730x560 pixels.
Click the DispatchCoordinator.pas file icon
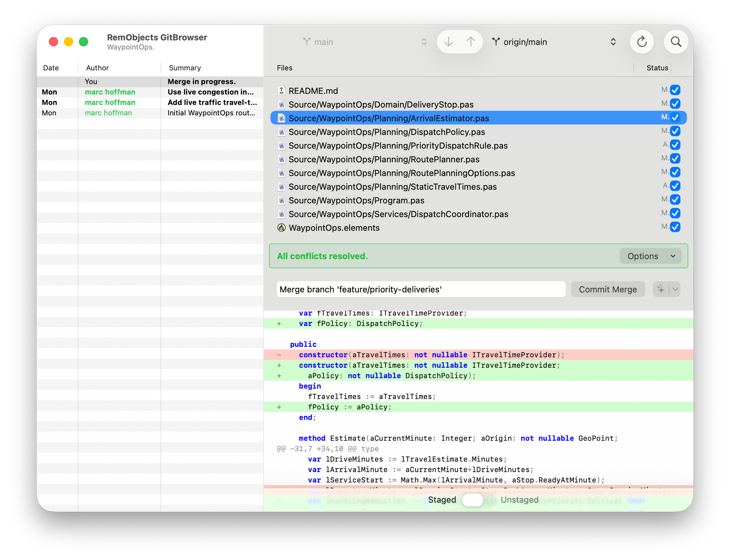pos(281,214)
